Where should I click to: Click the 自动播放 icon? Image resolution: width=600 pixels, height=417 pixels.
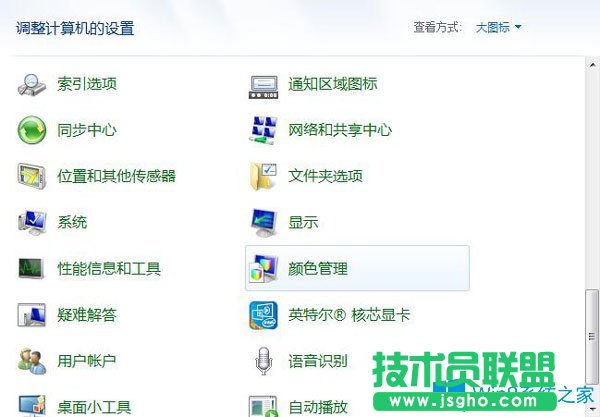[x=263, y=406]
